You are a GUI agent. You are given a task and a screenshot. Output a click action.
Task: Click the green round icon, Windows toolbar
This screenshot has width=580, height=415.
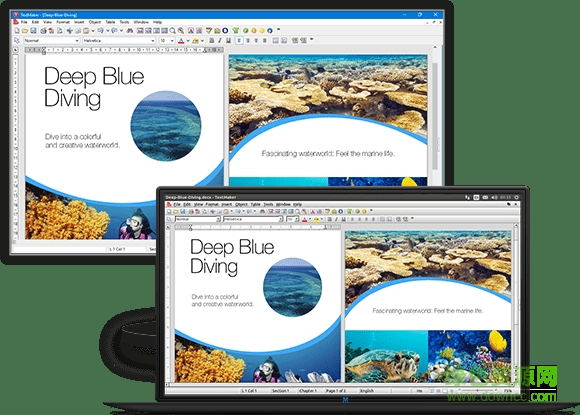245,30
